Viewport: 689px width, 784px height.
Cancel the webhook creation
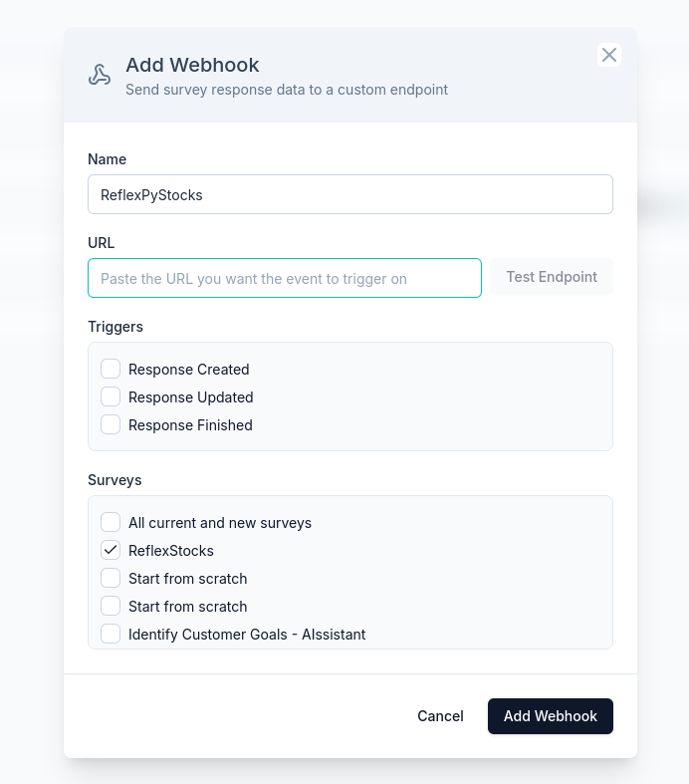tap(440, 716)
